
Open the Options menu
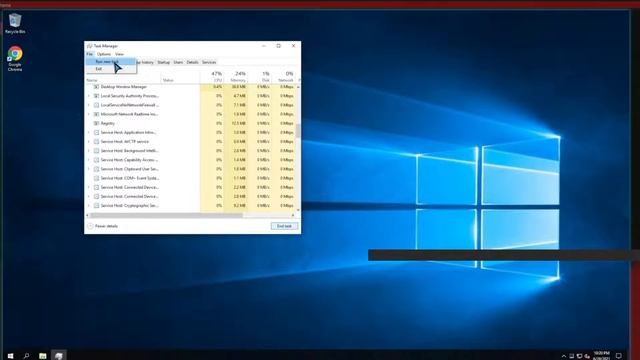tap(104, 54)
